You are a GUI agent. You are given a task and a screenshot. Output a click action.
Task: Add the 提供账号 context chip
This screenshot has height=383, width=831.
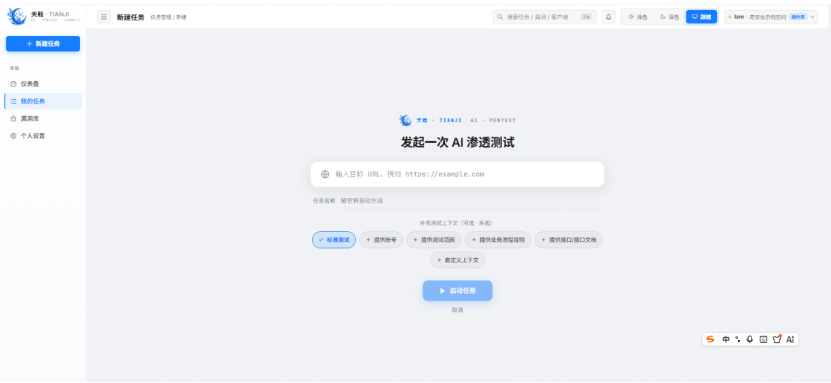click(381, 240)
